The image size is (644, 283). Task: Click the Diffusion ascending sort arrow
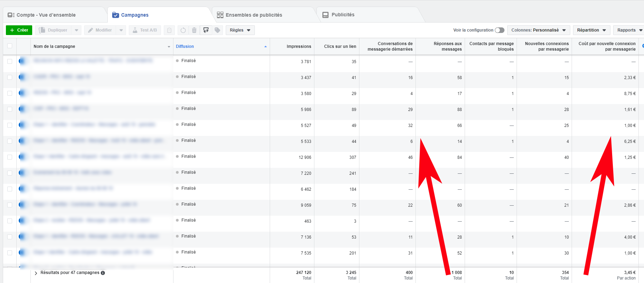[x=266, y=46]
